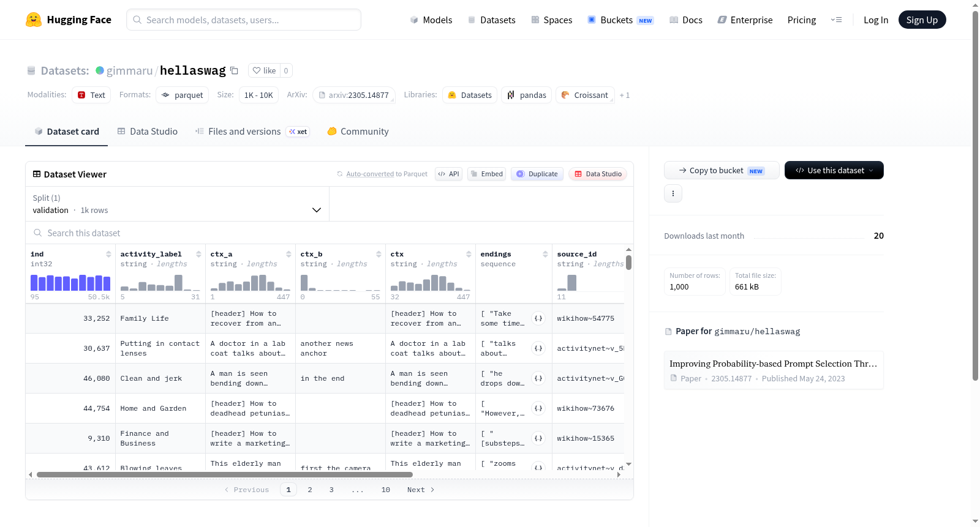Click the horizontal table scrollbar
The width and height of the screenshot is (980, 527).
pos(224,474)
